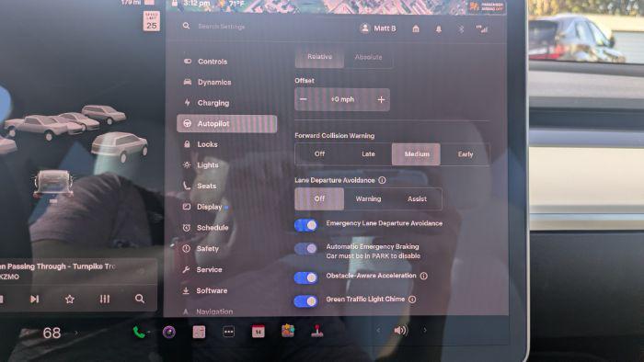644x362 pixels.
Task: Tap the passenger airbag status indicator
Action: tap(487, 6)
